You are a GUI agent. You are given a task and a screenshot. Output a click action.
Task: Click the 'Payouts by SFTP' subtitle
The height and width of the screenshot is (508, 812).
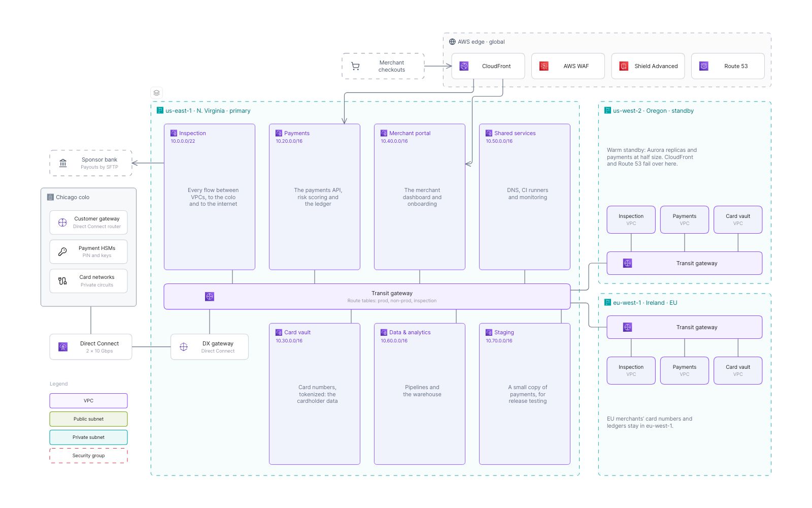coord(99,167)
